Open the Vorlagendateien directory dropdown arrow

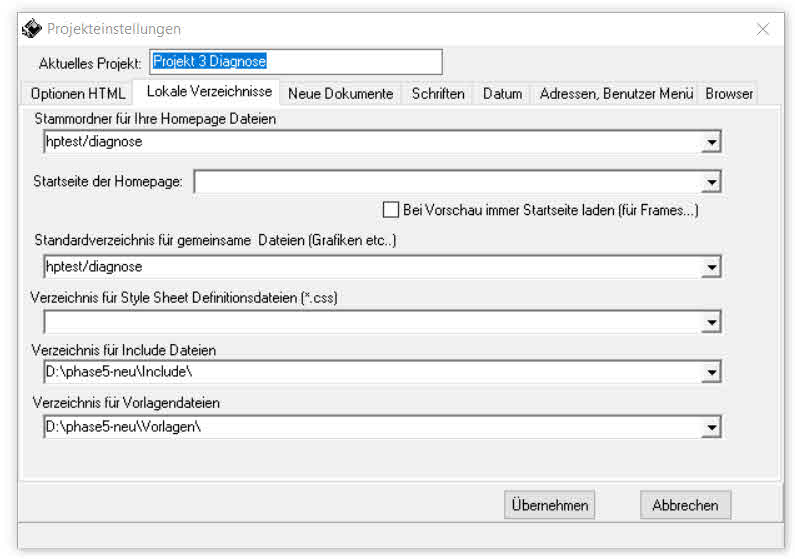pos(711,427)
